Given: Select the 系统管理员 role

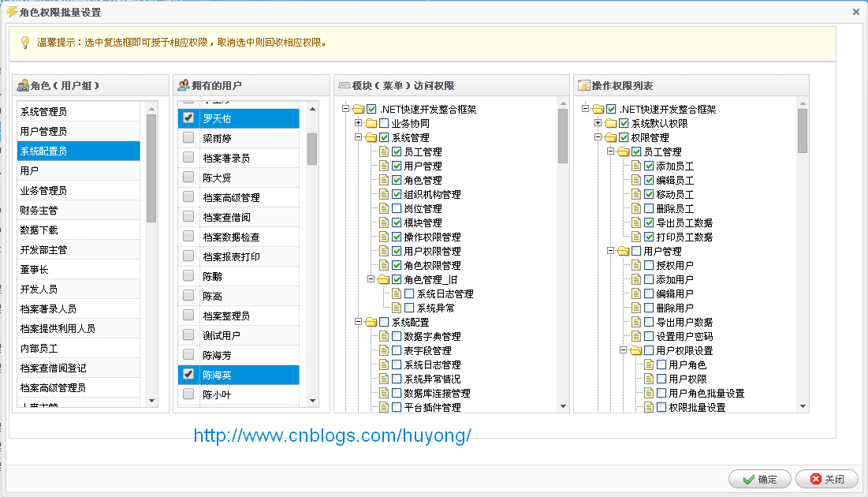Looking at the screenshot, I should 79,111.
